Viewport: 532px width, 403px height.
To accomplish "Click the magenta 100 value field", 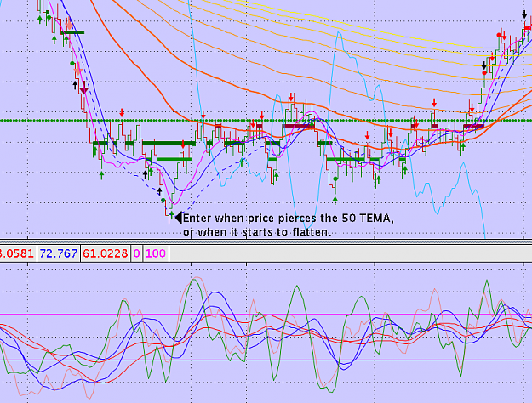I will 156,253.
